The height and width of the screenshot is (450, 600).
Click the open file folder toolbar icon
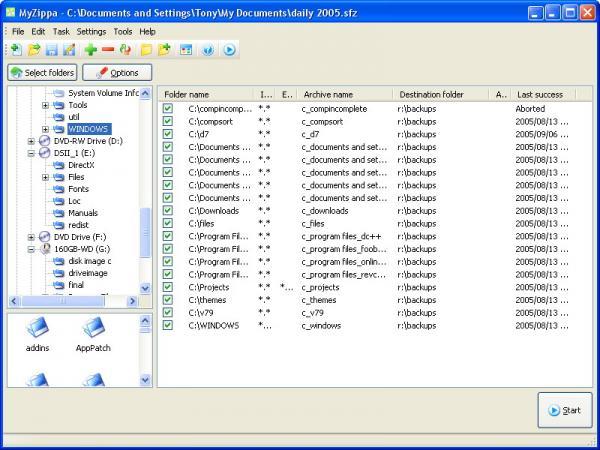[x=33, y=49]
